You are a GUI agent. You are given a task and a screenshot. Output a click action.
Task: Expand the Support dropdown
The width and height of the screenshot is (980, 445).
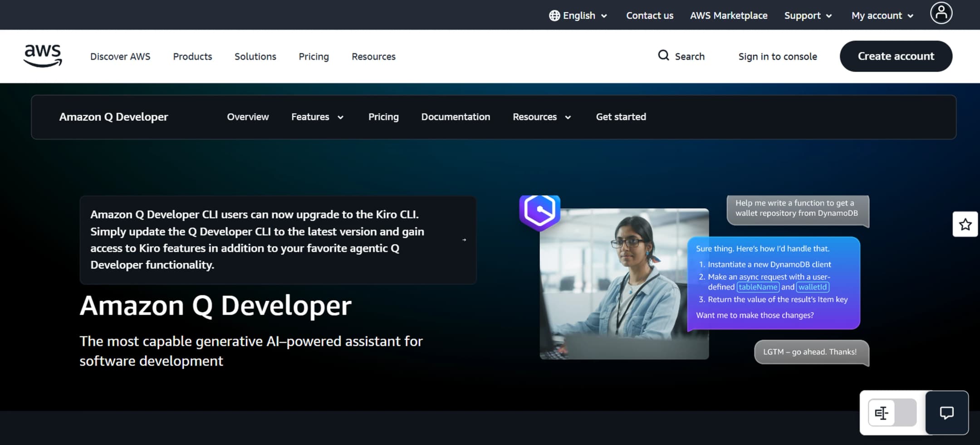pos(808,15)
